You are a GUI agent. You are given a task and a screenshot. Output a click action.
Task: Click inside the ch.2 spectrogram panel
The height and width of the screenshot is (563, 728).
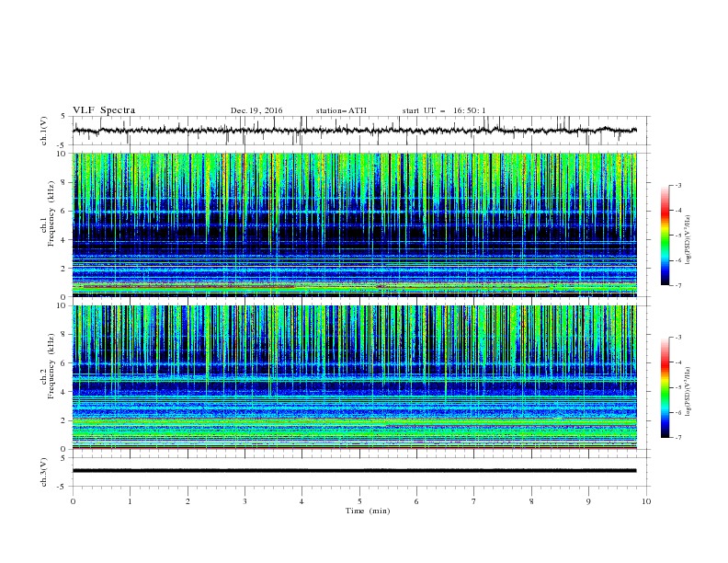[354, 377]
